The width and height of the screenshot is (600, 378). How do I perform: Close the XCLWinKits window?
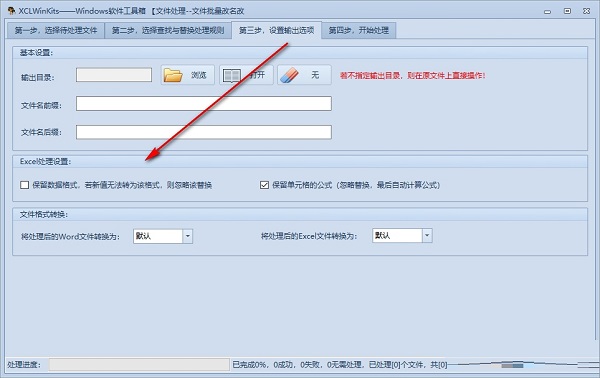(x=586, y=11)
